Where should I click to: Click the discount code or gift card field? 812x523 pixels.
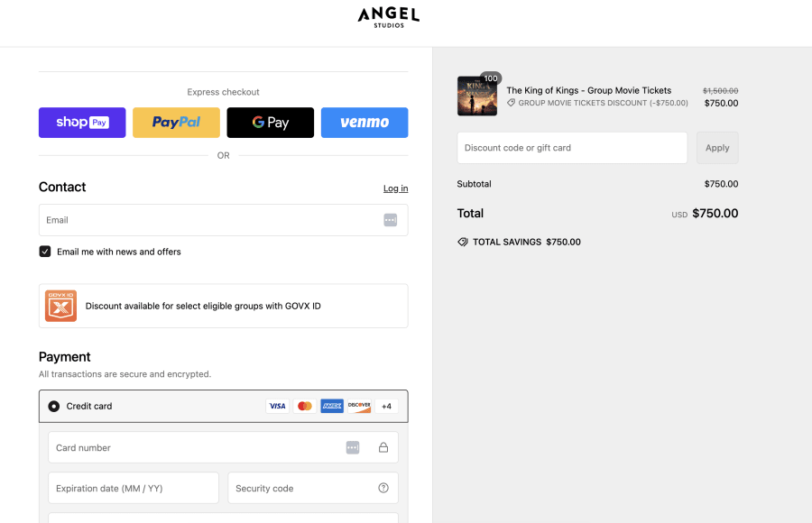(572, 147)
